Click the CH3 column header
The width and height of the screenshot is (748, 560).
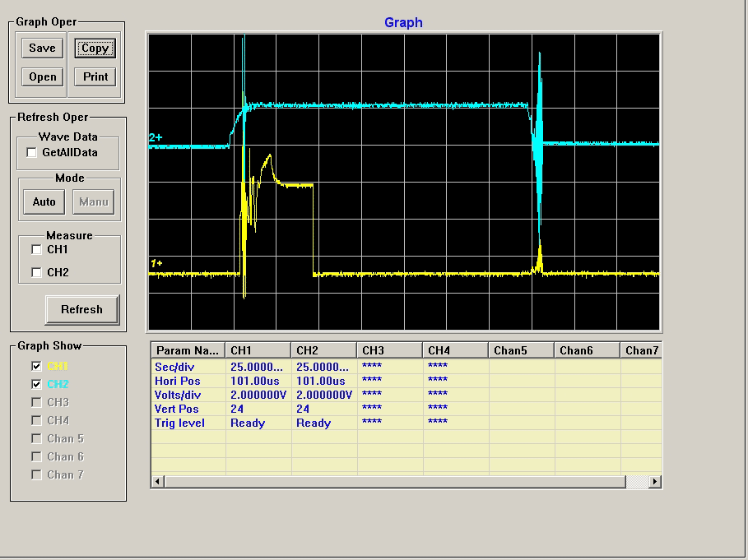(390, 351)
